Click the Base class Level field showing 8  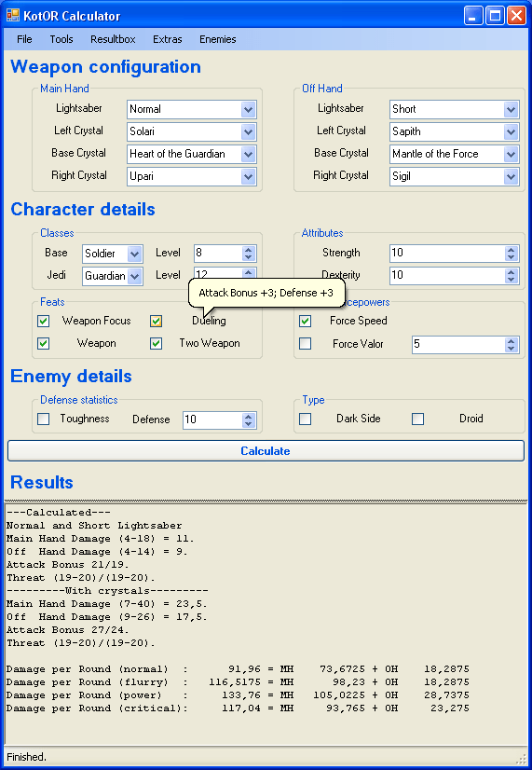coord(218,254)
